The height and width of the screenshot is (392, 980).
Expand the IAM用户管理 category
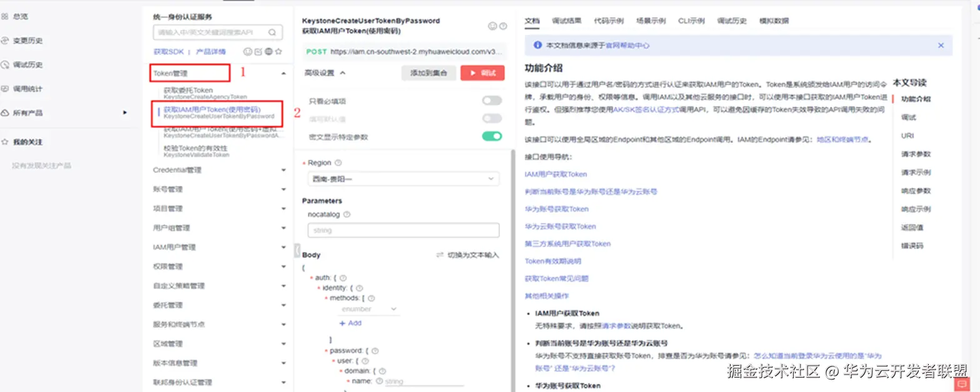284,247
